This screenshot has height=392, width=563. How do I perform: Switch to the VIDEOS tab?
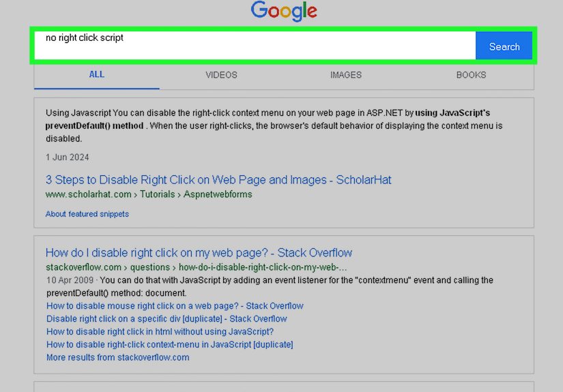tap(221, 75)
